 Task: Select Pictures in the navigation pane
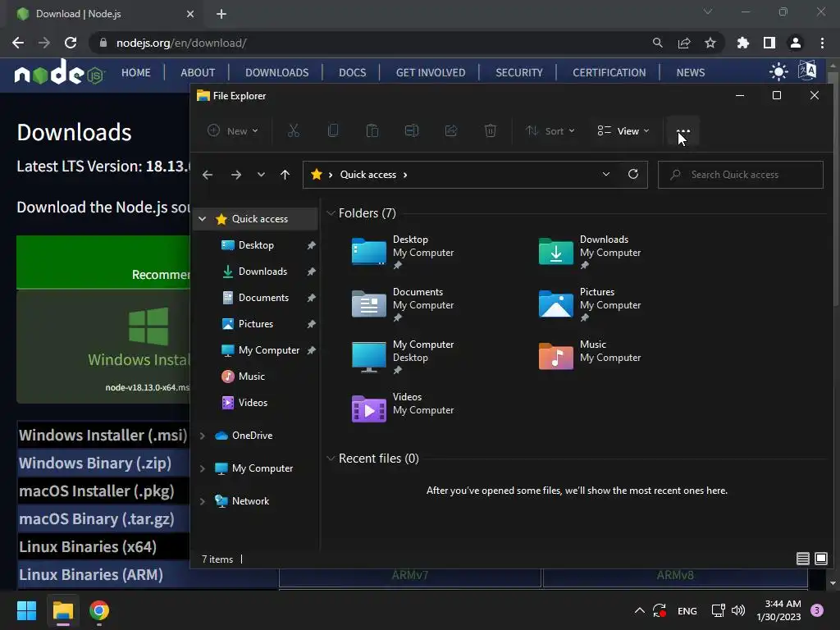pos(256,323)
